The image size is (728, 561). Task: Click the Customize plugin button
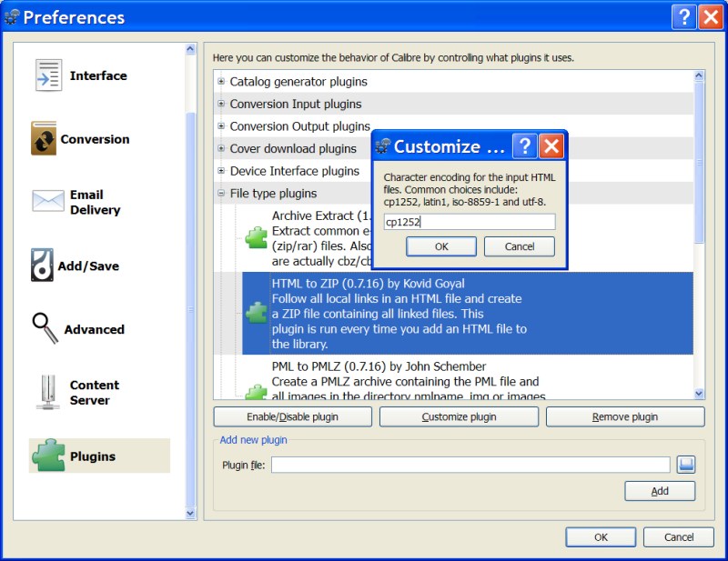pos(459,416)
